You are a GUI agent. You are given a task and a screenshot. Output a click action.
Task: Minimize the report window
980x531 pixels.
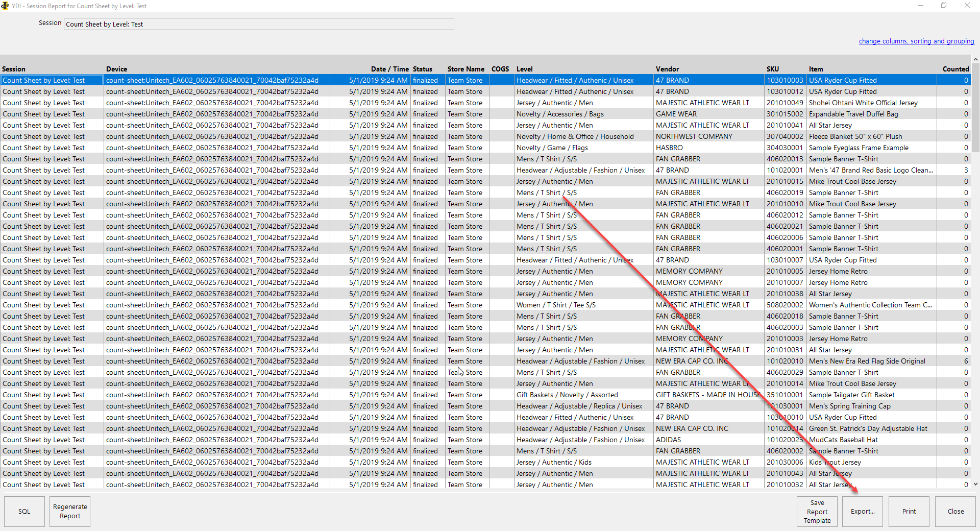tap(921, 6)
